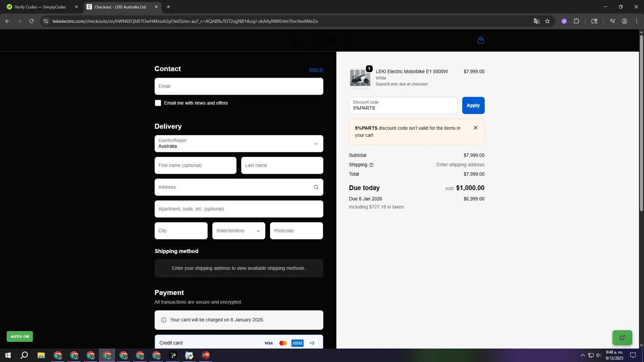
Task: Close the Verify Codes tab
Action: (x=76, y=7)
